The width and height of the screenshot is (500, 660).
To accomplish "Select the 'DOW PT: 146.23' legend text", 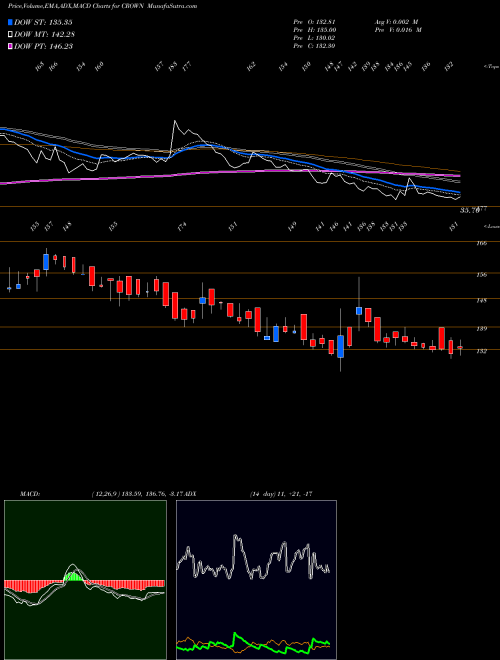I will 43,46.
